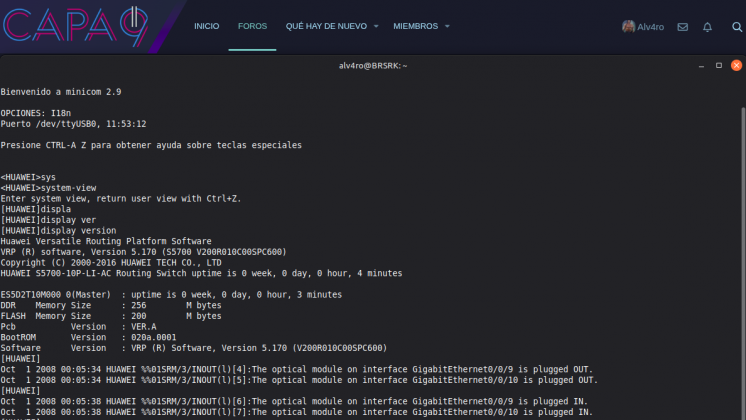Viewport: 746px width, 420px height.
Task: Click the 'Bienvenido a minicom 2.9' line
Action: (61, 91)
